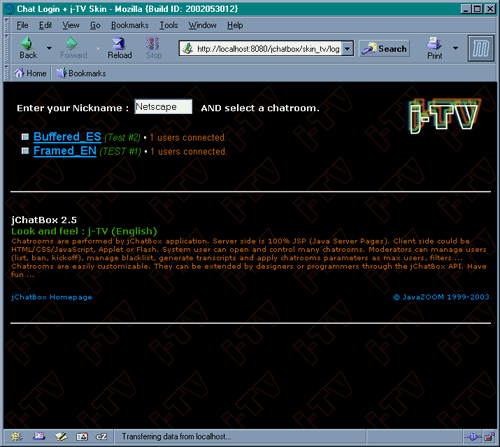Open the Forward history dropdown arrow
Viewport: 500px width, 447px height.
(98, 49)
